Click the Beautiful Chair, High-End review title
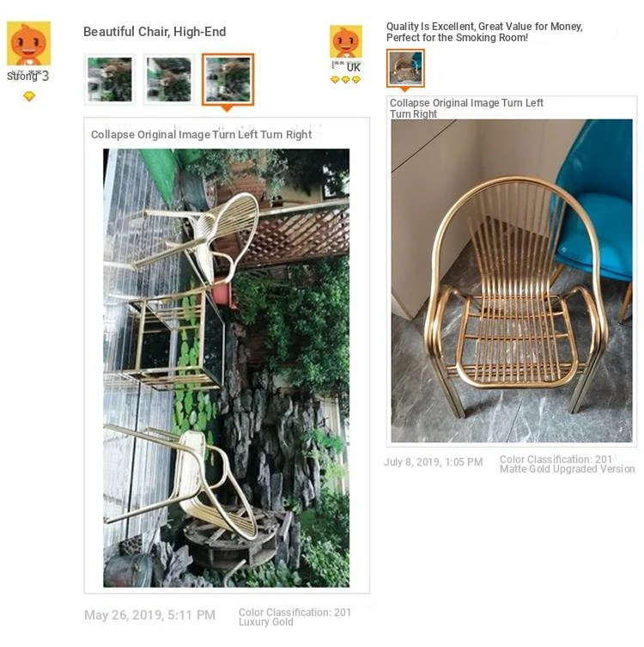This screenshot has height=647, width=644. pyautogui.click(x=155, y=32)
